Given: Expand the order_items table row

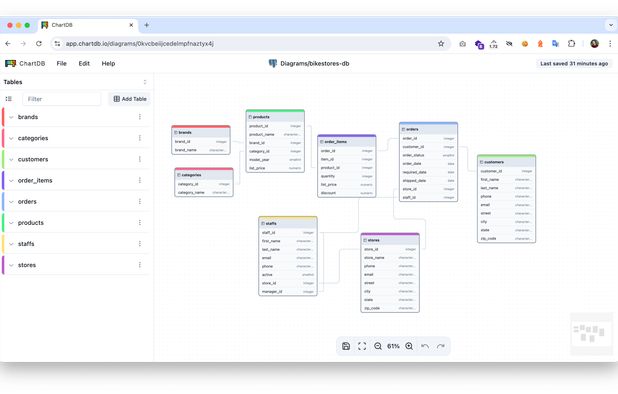Looking at the screenshot, I should (11, 180).
